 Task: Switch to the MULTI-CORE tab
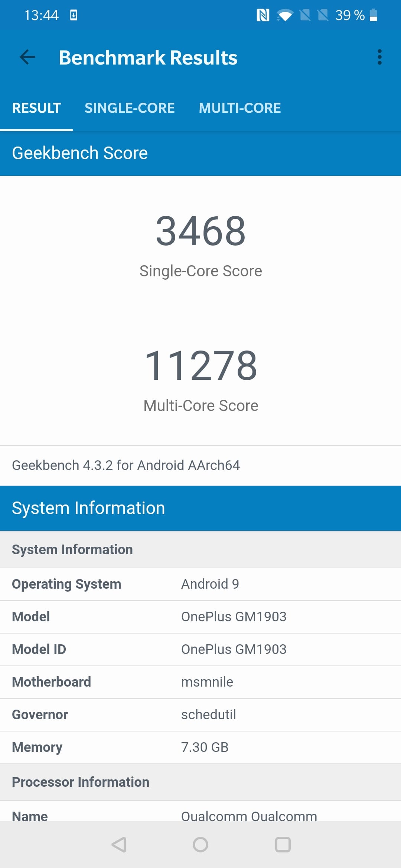pos(240,108)
